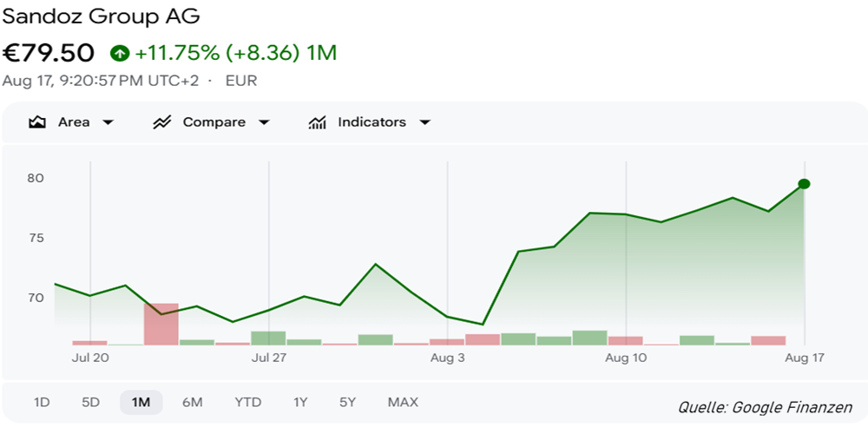Expand the Indicators dropdown arrow
This screenshot has height=434, width=868.
click(x=424, y=122)
